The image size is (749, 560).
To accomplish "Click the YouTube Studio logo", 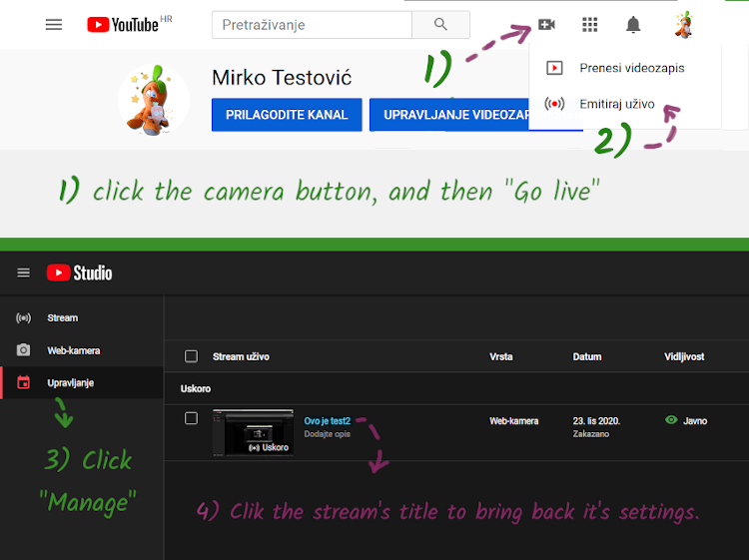I will pos(80,273).
